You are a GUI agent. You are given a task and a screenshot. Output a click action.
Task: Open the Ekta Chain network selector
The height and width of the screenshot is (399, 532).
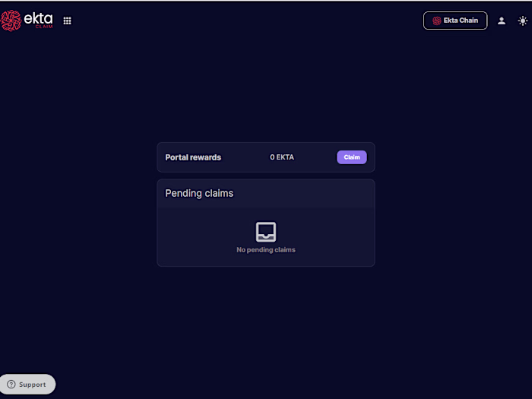pos(455,21)
